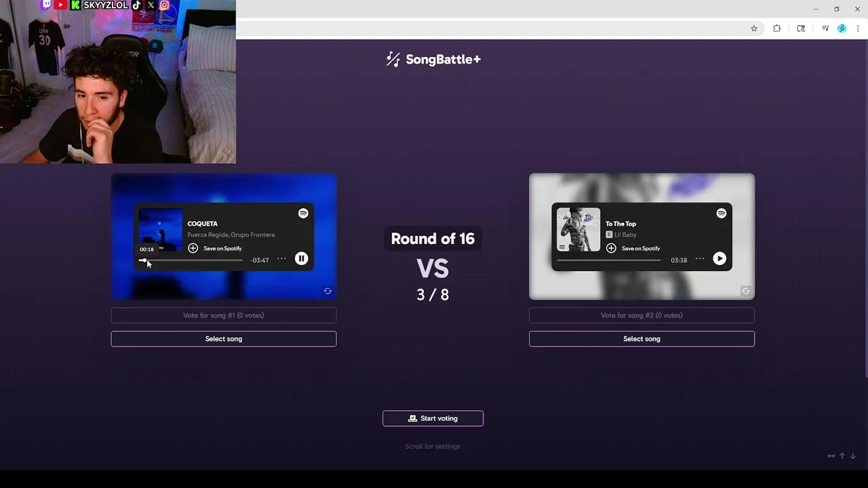Click Instagram icon on webcam overlay

click(x=164, y=5)
